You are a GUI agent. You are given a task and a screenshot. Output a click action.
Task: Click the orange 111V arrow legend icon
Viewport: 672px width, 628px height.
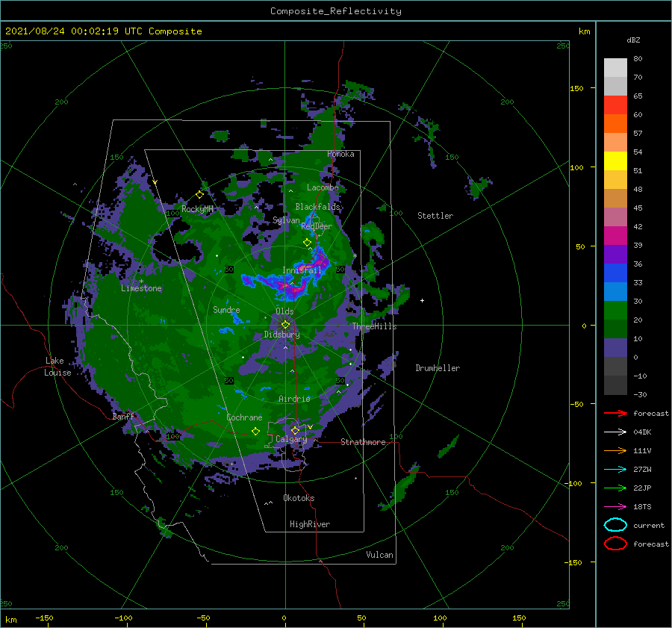[615, 450]
